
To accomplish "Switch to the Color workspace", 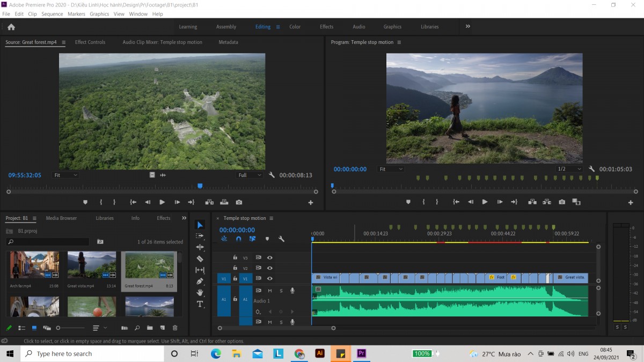I will tap(295, 27).
